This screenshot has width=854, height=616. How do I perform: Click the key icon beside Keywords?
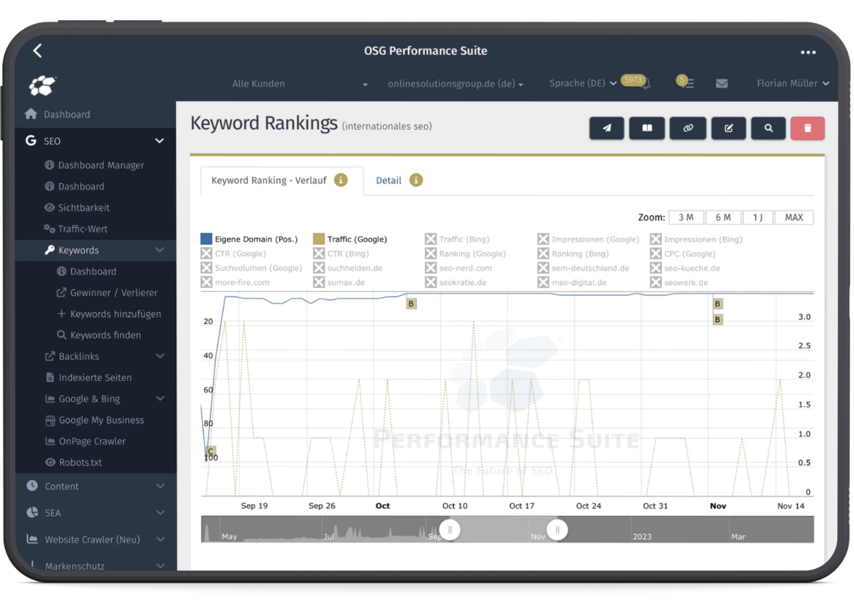49,250
